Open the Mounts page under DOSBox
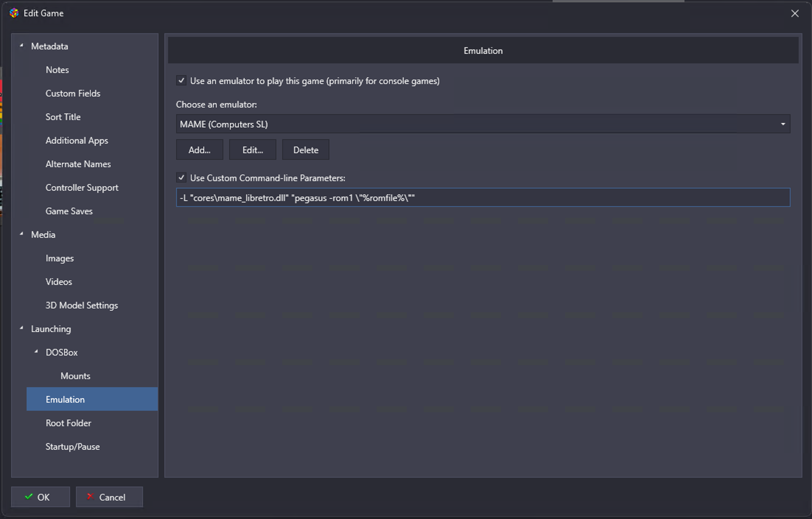This screenshot has width=812, height=519. (75, 376)
